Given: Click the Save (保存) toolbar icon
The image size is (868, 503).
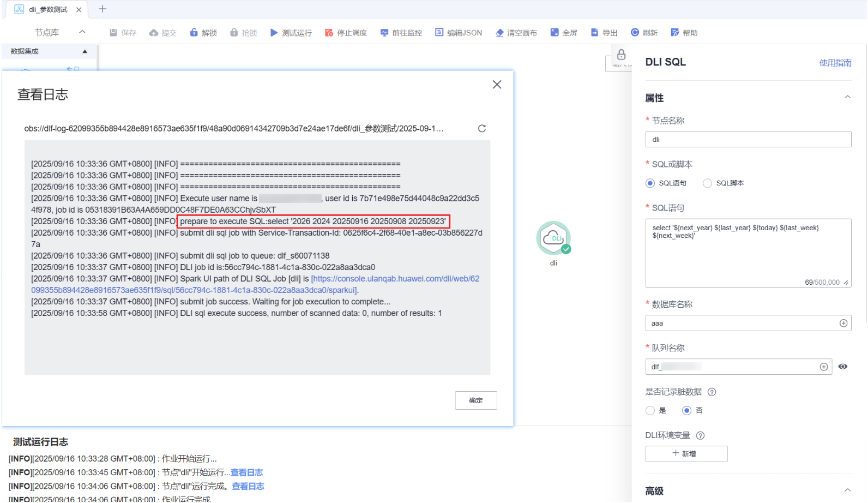Looking at the screenshot, I should (113, 33).
